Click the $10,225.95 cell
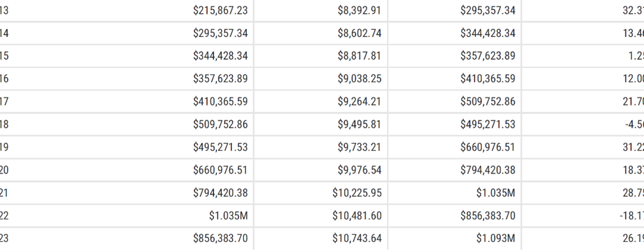 pyautogui.click(x=357, y=193)
